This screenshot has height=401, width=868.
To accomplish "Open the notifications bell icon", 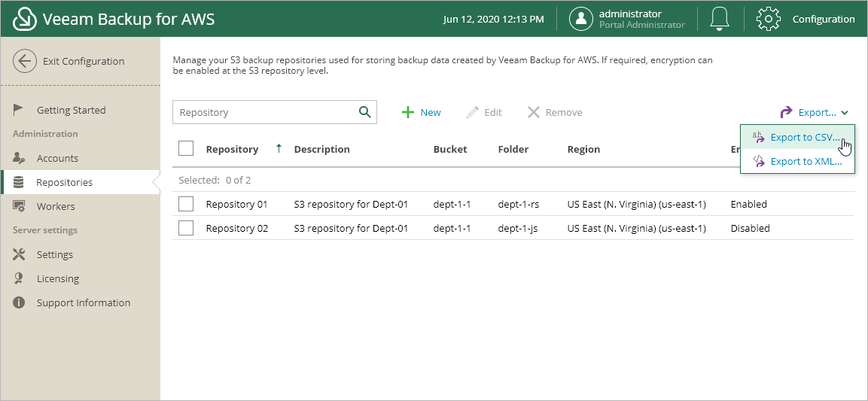I will tap(720, 20).
